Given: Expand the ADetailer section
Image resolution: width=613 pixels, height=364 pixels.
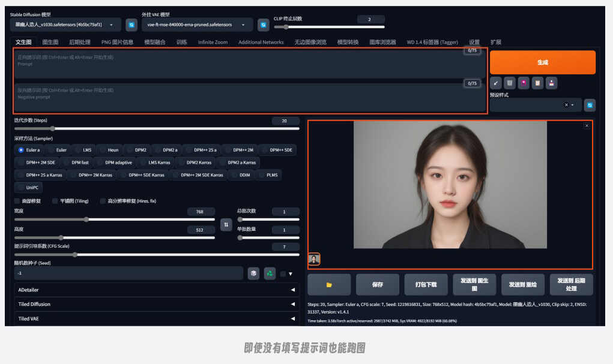Looking at the screenshot, I should (x=156, y=289).
